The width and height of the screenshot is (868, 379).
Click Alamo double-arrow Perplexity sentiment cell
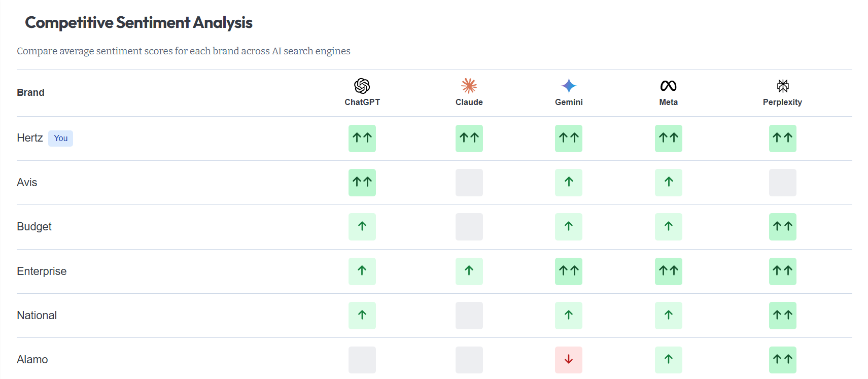[782, 360]
